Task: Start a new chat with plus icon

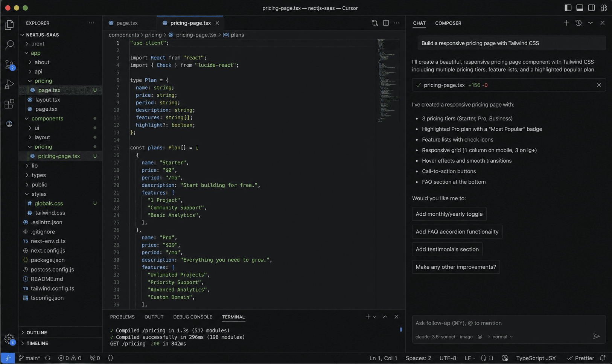Action: (566, 23)
